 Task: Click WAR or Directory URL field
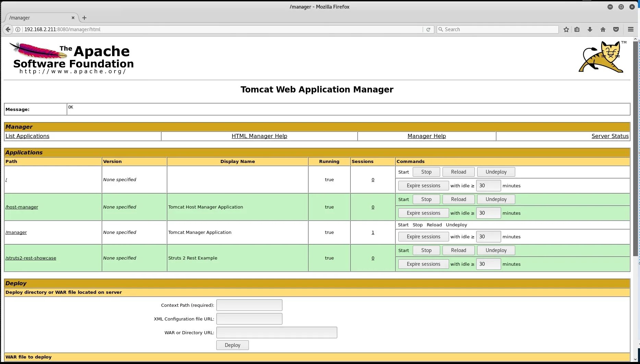pyautogui.click(x=277, y=332)
